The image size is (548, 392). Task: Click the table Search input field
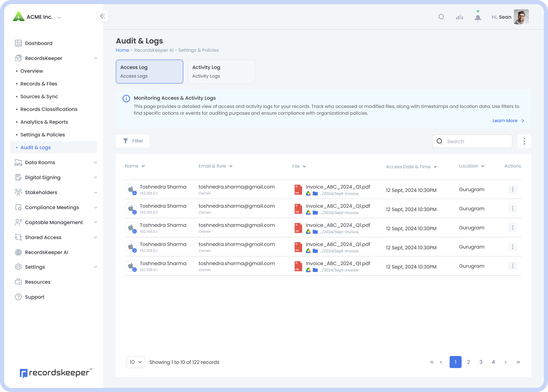pyautogui.click(x=472, y=141)
